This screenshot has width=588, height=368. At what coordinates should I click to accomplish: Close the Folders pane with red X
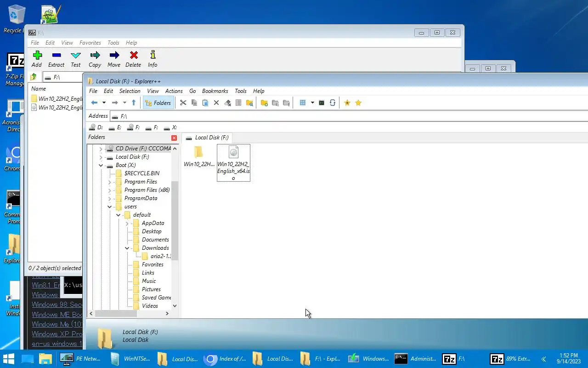click(174, 138)
